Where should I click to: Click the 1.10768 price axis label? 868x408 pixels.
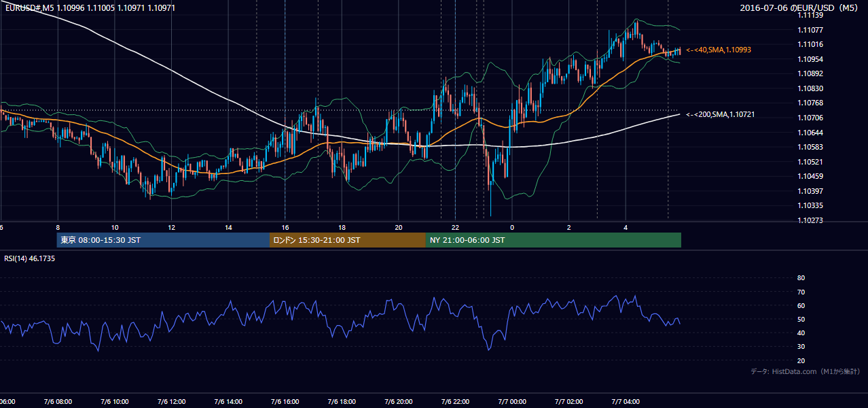pyautogui.click(x=811, y=103)
